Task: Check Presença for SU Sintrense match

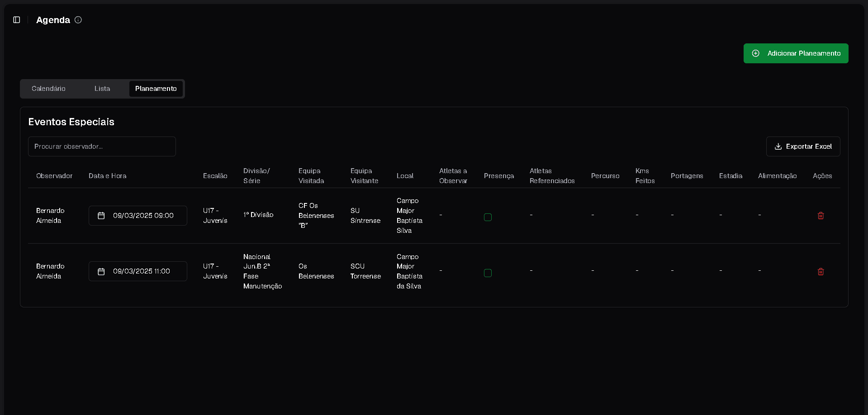Action: point(488,217)
